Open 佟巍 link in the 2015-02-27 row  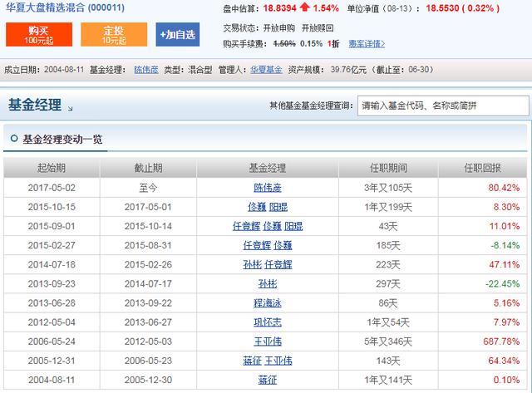tap(283, 245)
